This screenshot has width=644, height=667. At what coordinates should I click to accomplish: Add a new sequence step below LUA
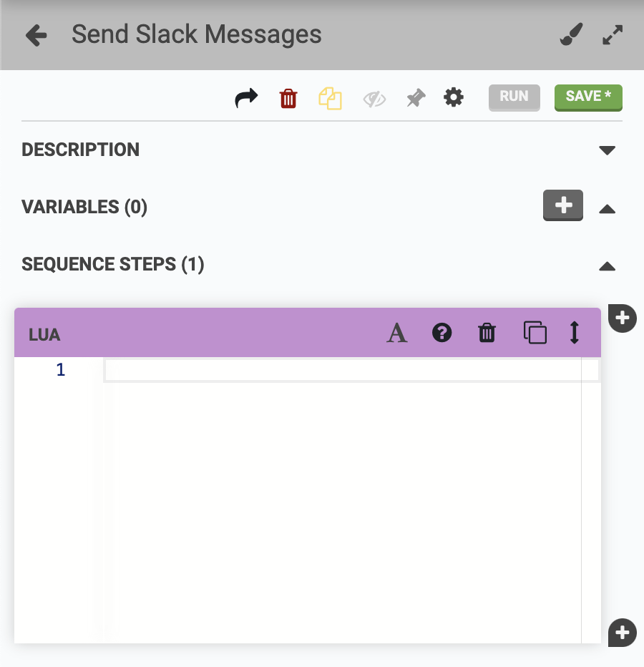point(621,633)
